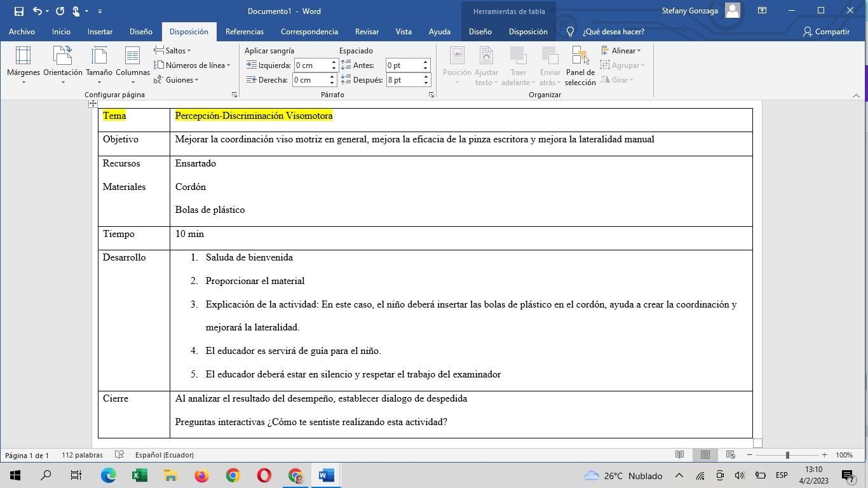
Task: Open table tools Disposición tab
Action: [x=528, y=31]
